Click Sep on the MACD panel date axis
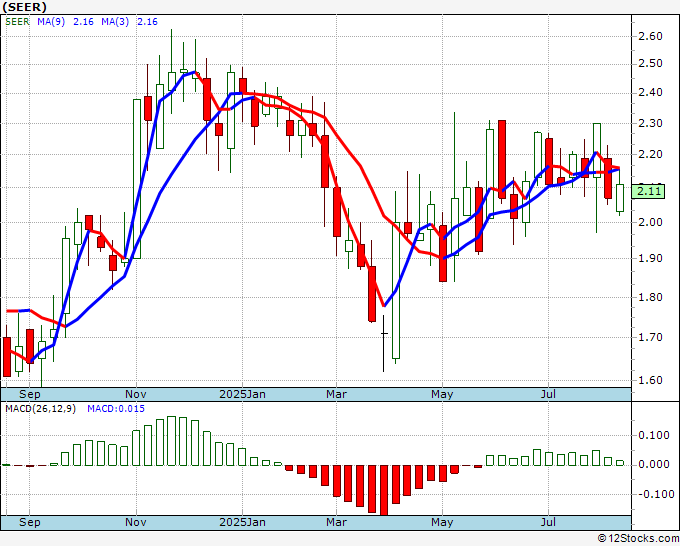 (30, 522)
